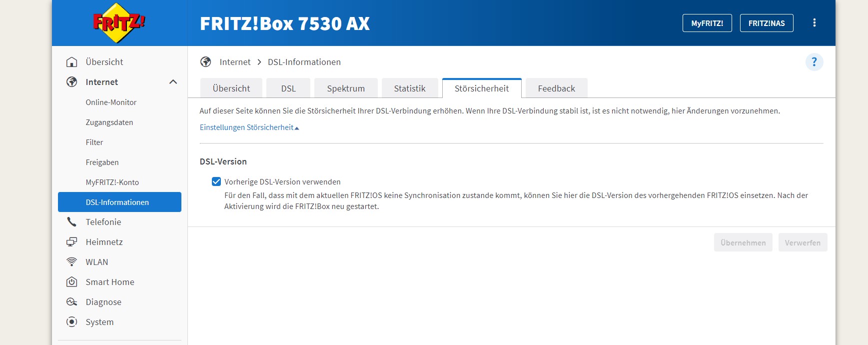Open the Statistik tab

pos(410,88)
